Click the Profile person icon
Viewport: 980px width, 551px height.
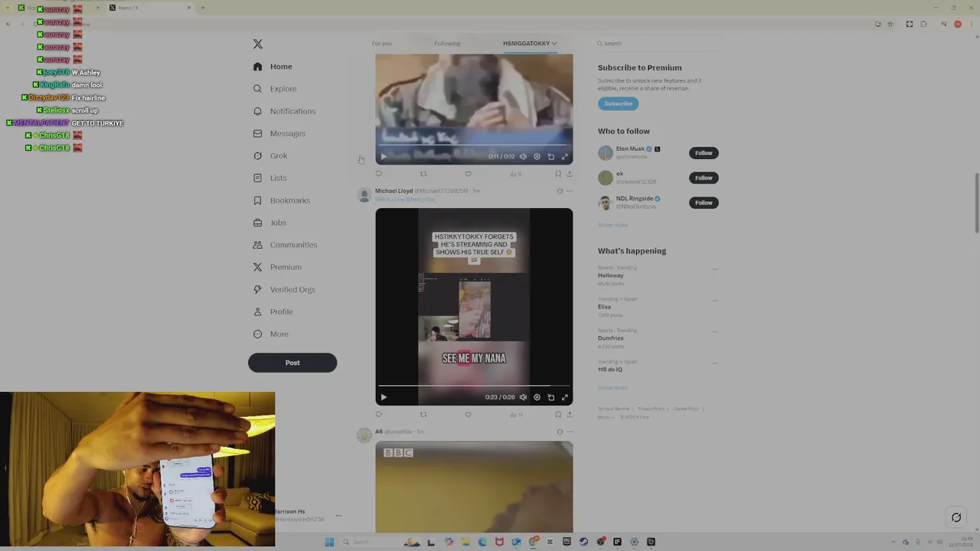(258, 311)
